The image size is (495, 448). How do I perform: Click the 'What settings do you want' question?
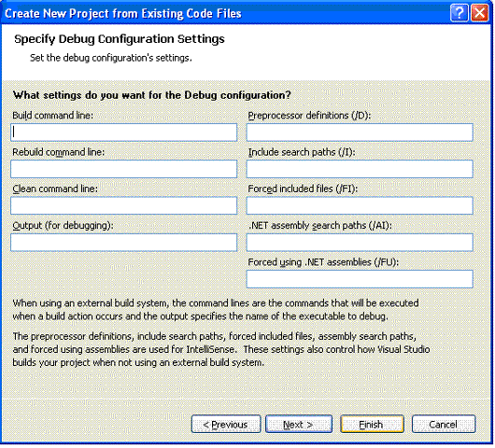(151, 95)
